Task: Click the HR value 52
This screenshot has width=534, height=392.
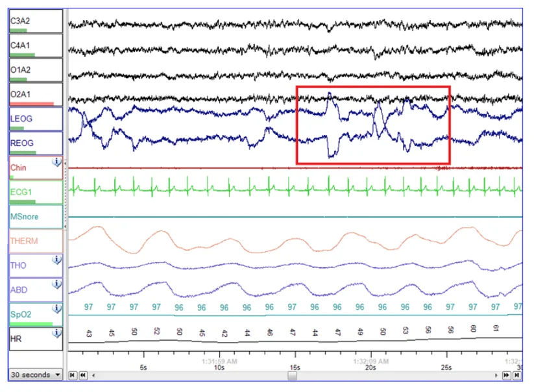Action: tap(156, 331)
